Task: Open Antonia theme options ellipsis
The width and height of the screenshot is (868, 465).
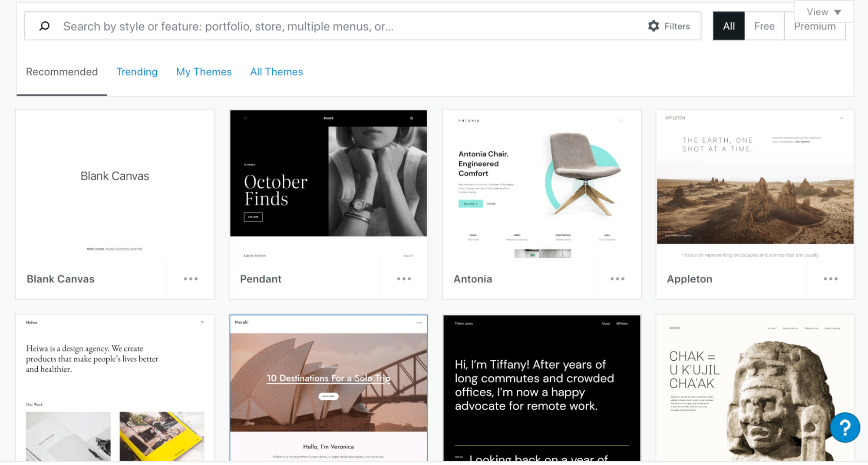Action: click(x=617, y=279)
